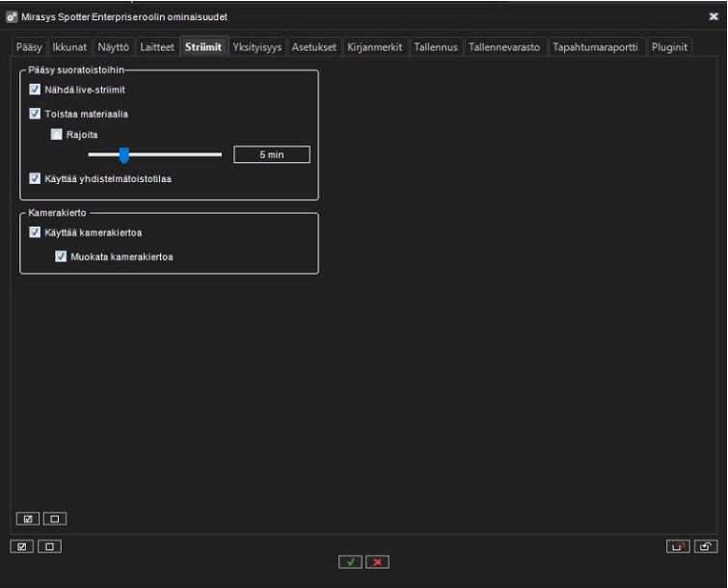Viewport: 728px width, 588px height.
Task: Click outer deselect-all empty box icon at dialog bottom
Action: (x=49, y=547)
